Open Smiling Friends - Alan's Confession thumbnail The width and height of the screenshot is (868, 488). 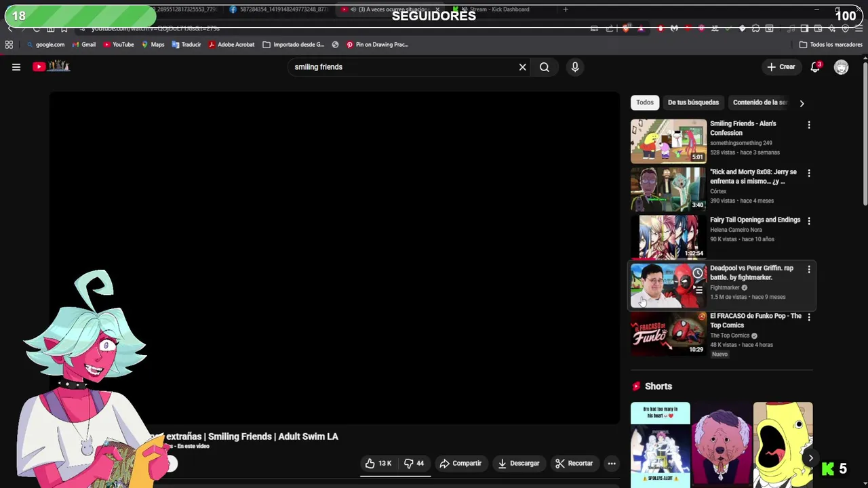click(x=669, y=141)
